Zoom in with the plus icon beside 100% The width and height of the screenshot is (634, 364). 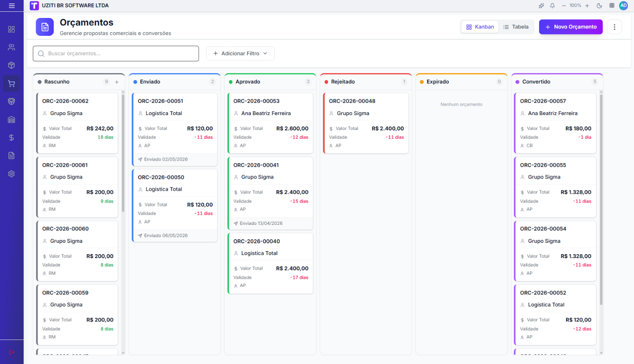point(587,6)
